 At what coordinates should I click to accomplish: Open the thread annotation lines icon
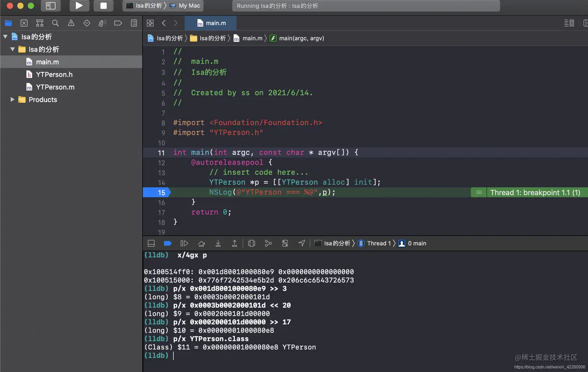pyautogui.click(x=479, y=192)
